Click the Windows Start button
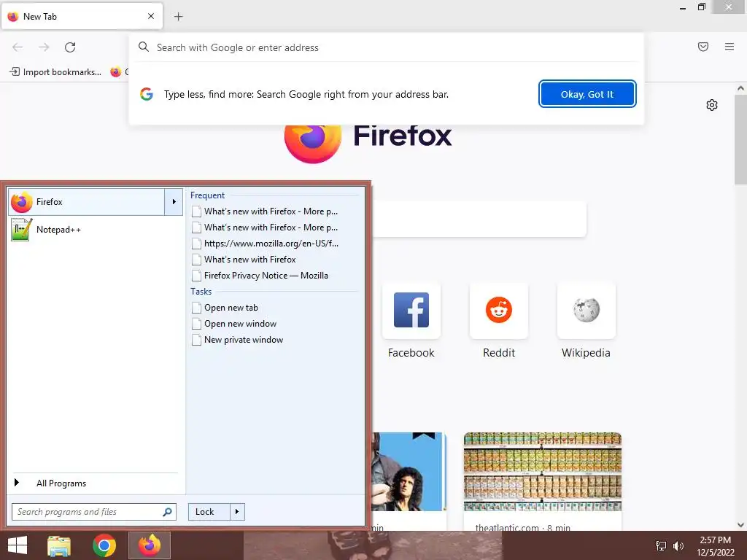747x560 pixels. coord(18,545)
